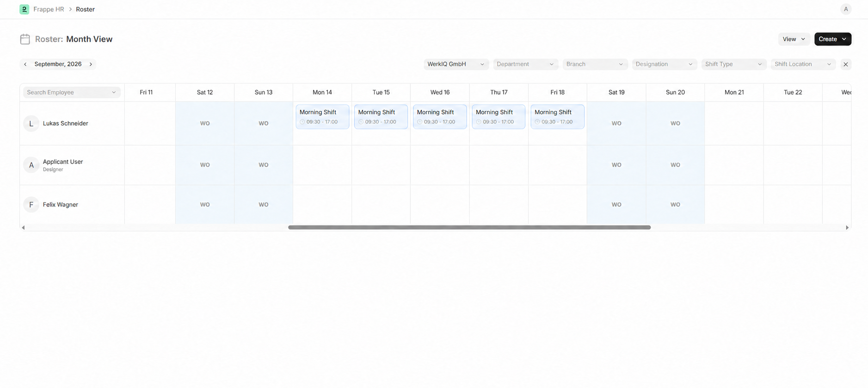The width and height of the screenshot is (868, 388).
Task: Open Lukas's Morning Shift on Fri 18
Action: [557, 117]
